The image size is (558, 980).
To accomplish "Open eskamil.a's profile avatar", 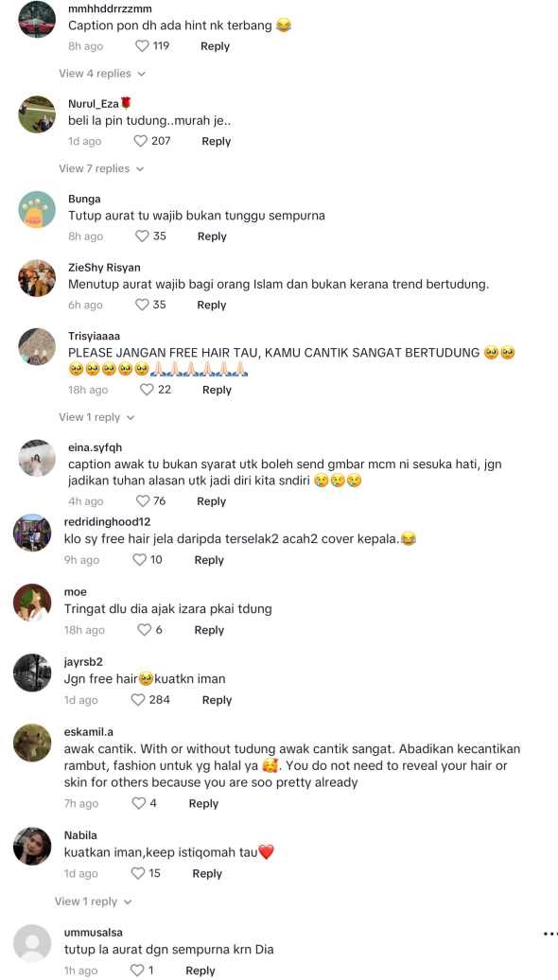I will [32, 743].
